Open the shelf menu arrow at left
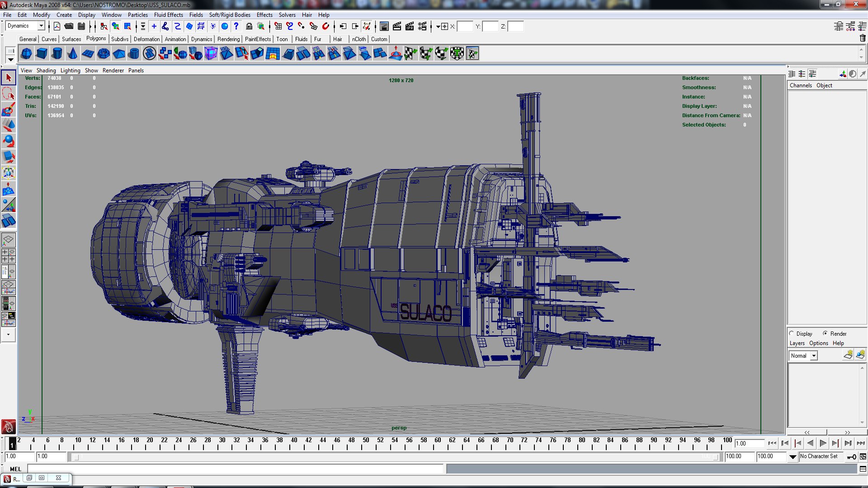The image size is (868, 488). click(10, 60)
